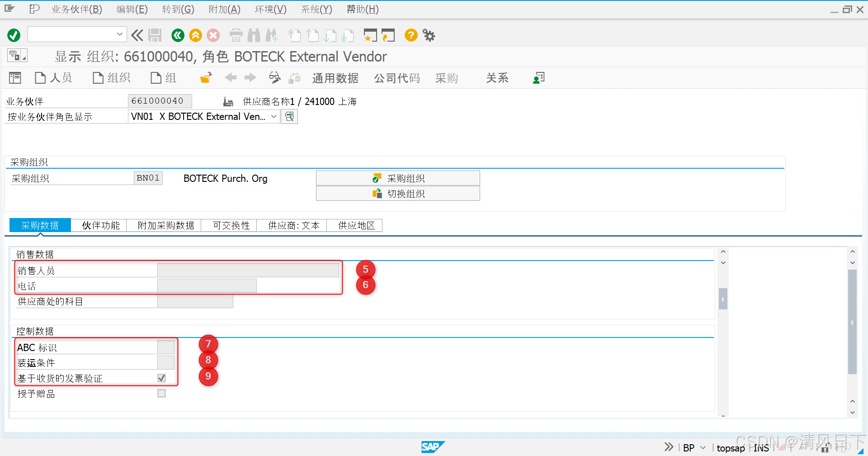This screenshot has width=868, height=456.
Task: Click the Next Page icon
Action: (x=330, y=35)
